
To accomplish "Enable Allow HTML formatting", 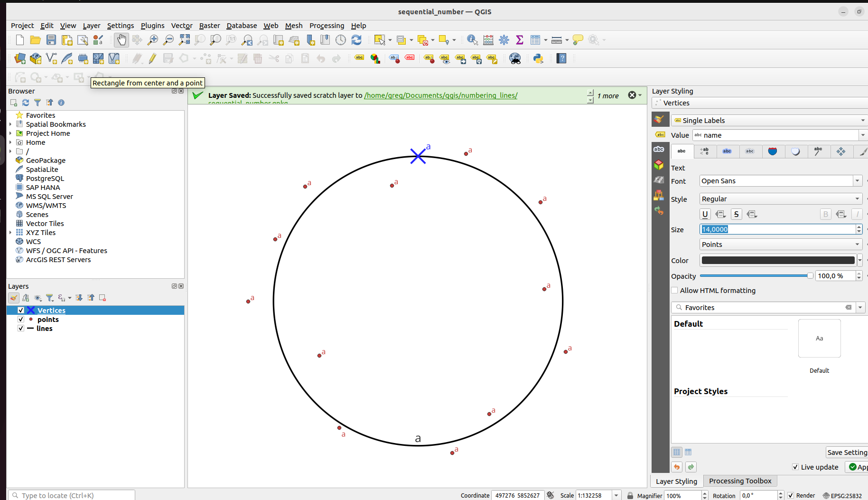I will 674,290.
